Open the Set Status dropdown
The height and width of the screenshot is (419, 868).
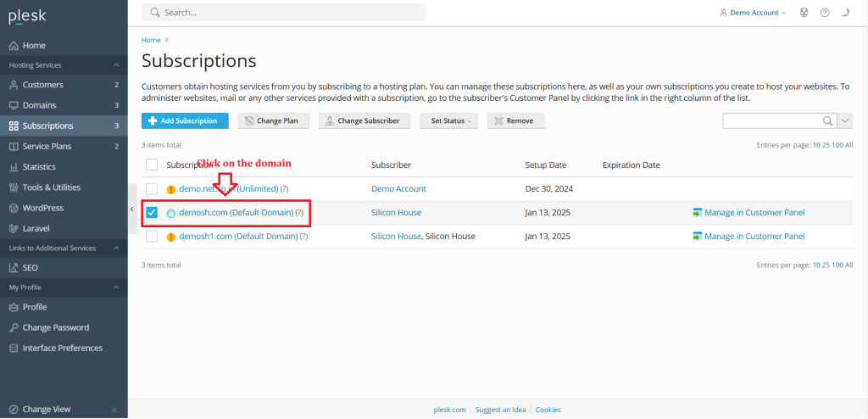click(449, 120)
